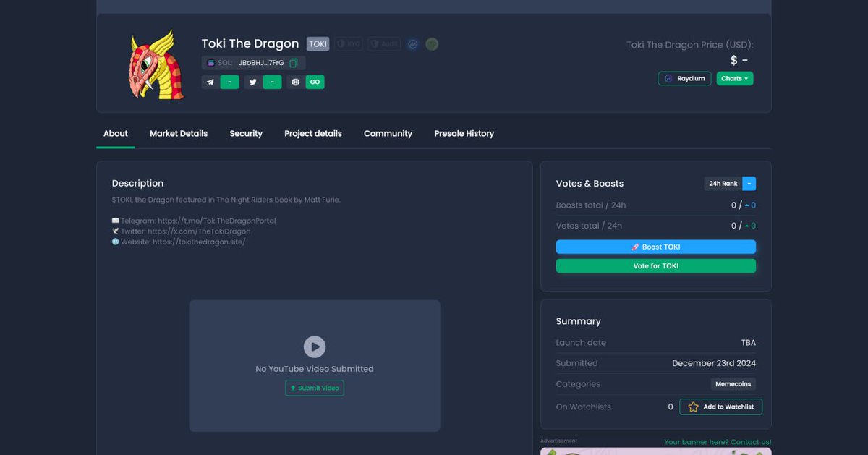Switch to the About tab
This screenshot has width=868, height=455.
click(116, 133)
